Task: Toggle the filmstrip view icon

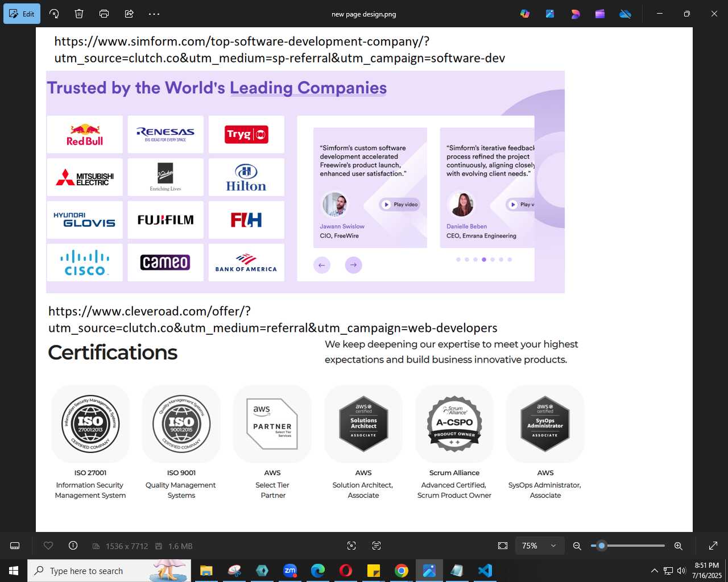Action: pyautogui.click(x=15, y=546)
